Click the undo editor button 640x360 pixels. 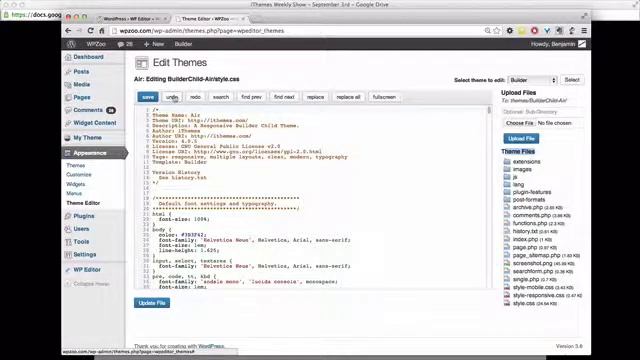pyautogui.click(x=172, y=97)
